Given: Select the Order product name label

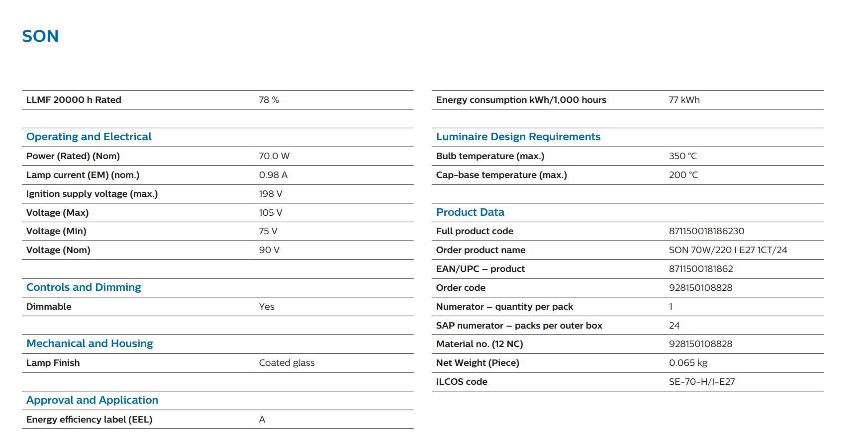Looking at the screenshot, I should [x=481, y=250].
